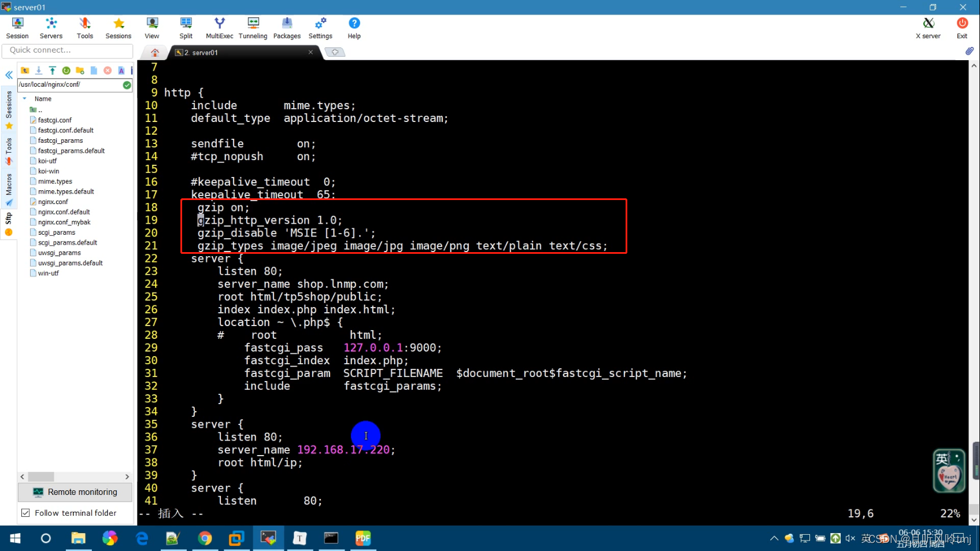Viewport: 980px width, 551px height.
Task: Delete selected file with red X icon
Action: tap(108, 71)
